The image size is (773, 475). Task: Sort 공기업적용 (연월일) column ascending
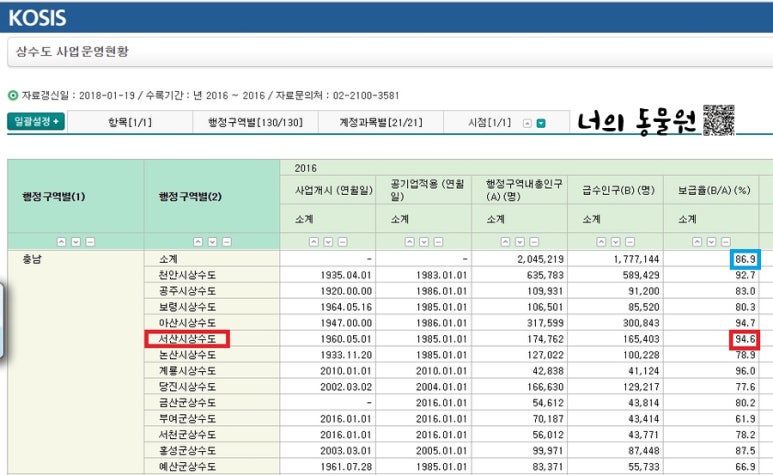pyautogui.click(x=409, y=242)
